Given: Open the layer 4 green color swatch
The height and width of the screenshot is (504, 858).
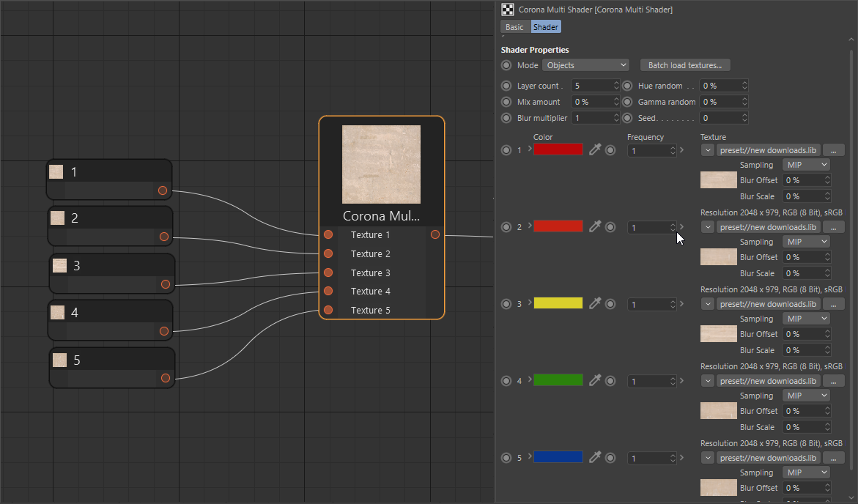Looking at the screenshot, I should pyautogui.click(x=558, y=379).
